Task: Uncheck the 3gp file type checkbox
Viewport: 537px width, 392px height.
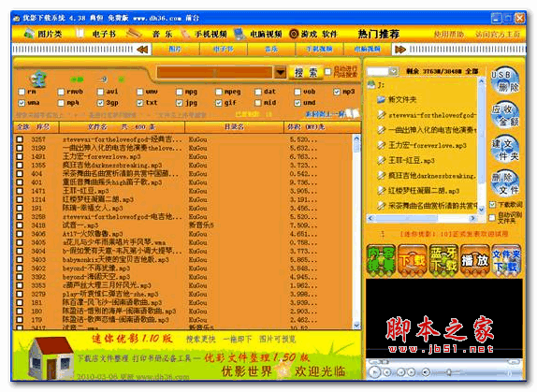Action: [x=100, y=103]
